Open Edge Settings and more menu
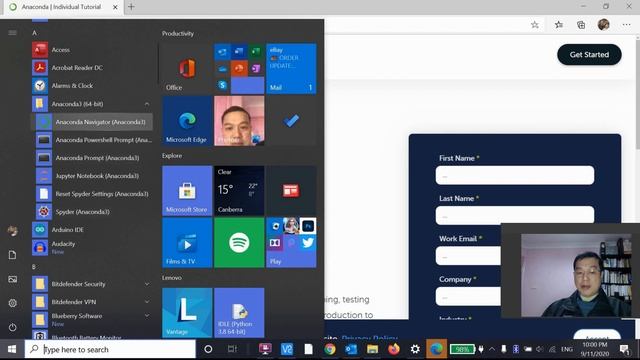 tap(627, 25)
